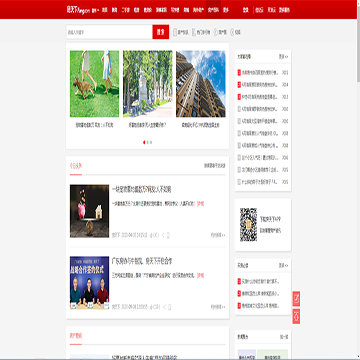Click the share icon under piggy bank article
Viewport: 360px width, 360px height.
(x=163, y=235)
